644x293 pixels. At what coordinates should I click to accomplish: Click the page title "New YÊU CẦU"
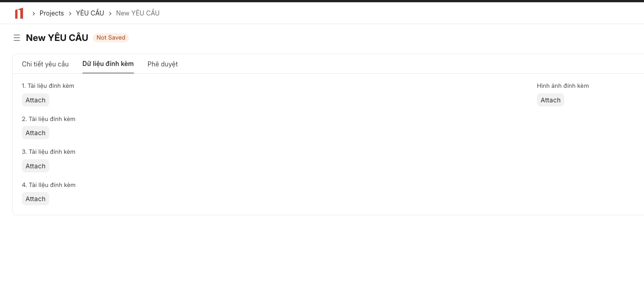click(57, 37)
